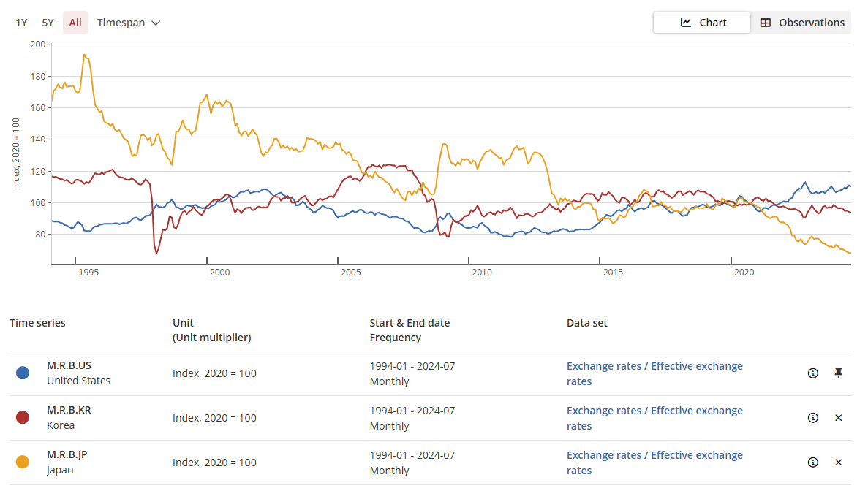This screenshot has width=868, height=491.
Task: Click the Japan series peak near 1995
Action: [84, 55]
